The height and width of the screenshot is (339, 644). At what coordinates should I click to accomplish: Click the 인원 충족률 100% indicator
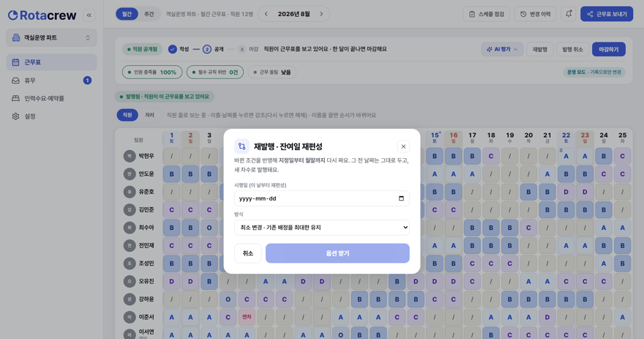tap(152, 72)
